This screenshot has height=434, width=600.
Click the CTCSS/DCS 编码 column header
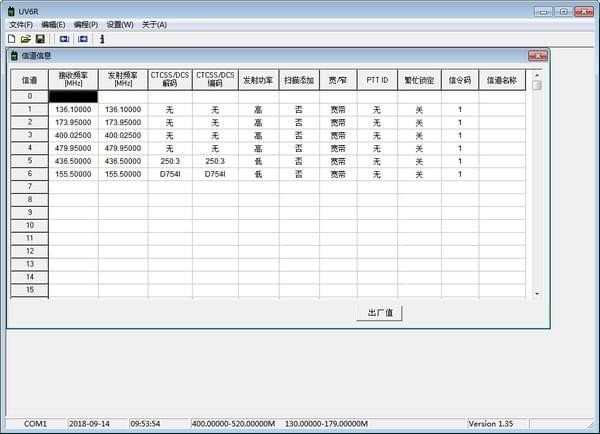[x=215, y=80]
